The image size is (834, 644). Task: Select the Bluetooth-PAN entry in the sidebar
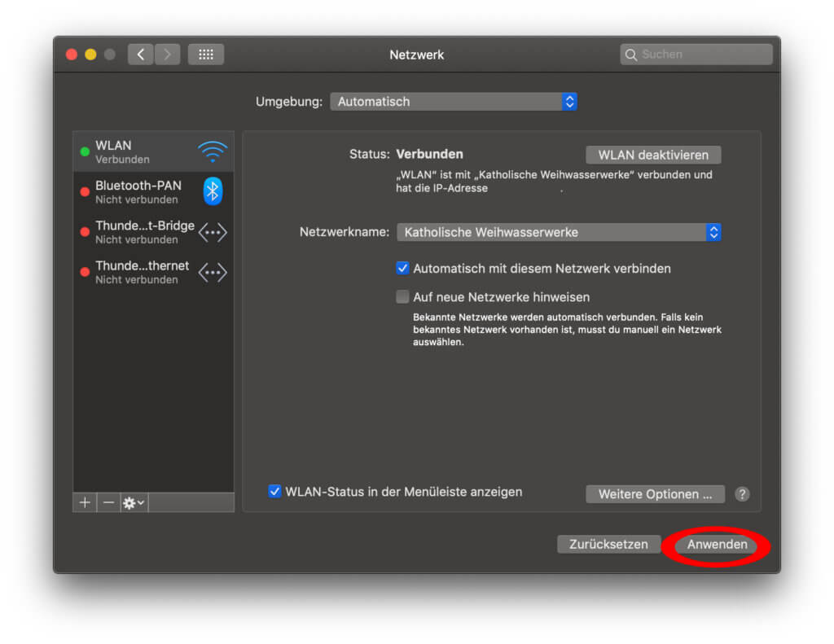(138, 191)
